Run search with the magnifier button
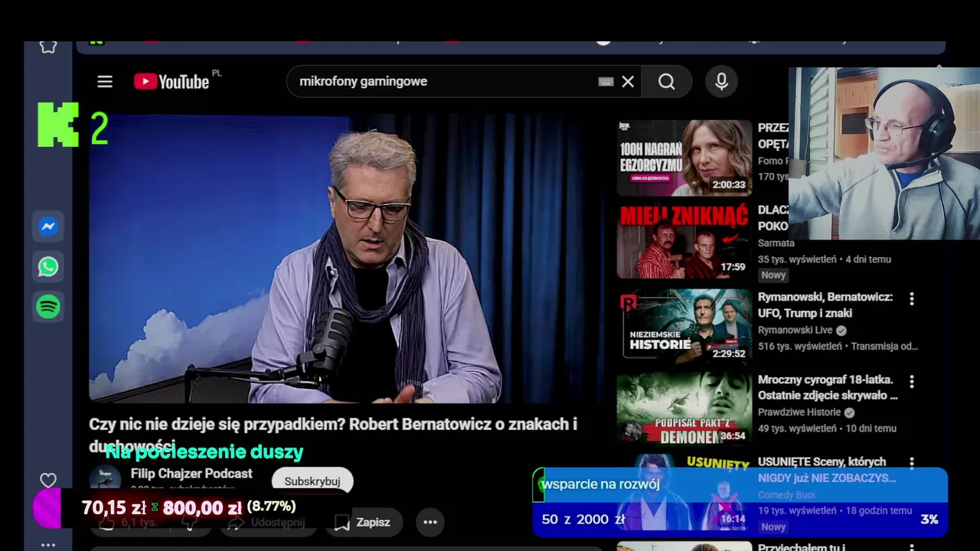The image size is (980, 551). [667, 82]
